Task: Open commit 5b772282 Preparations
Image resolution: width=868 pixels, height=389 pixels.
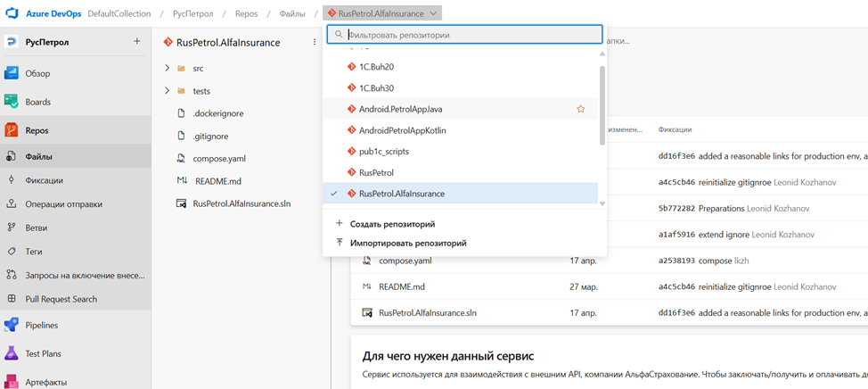Action: tap(676, 209)
